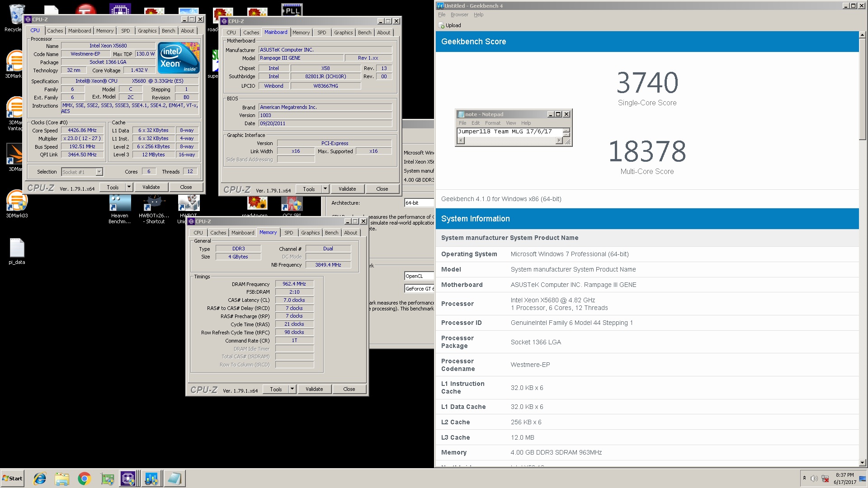The image size is (868, 488).
Task: Select the 3740 single-core score
Action: (x=647, y=83)
